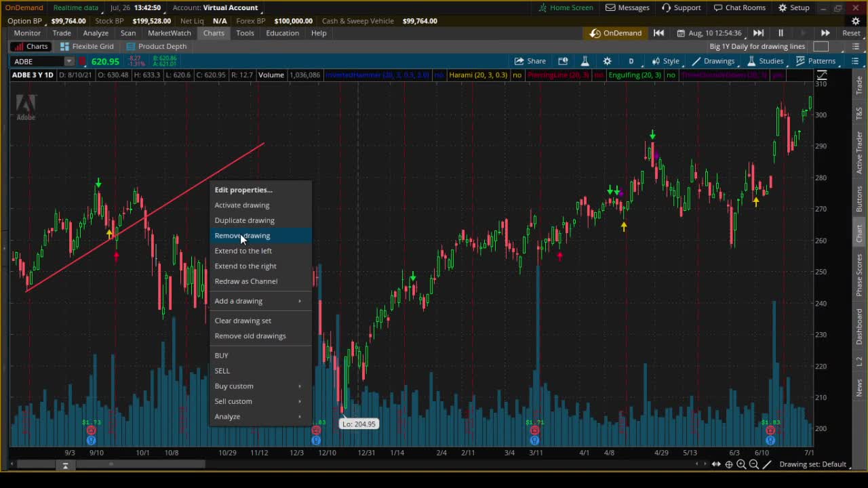Select Remove drawing in context menu
Viewport: 868px width, 488px height.
(260, 235)
